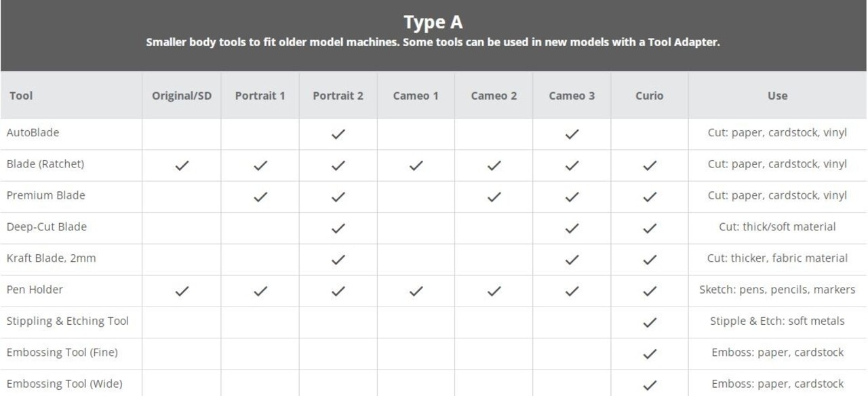This screenshot has height=396, width=868.
Task: Click Embossing Tool (Wide) checkmark under Curio
Action: point(650,385)
